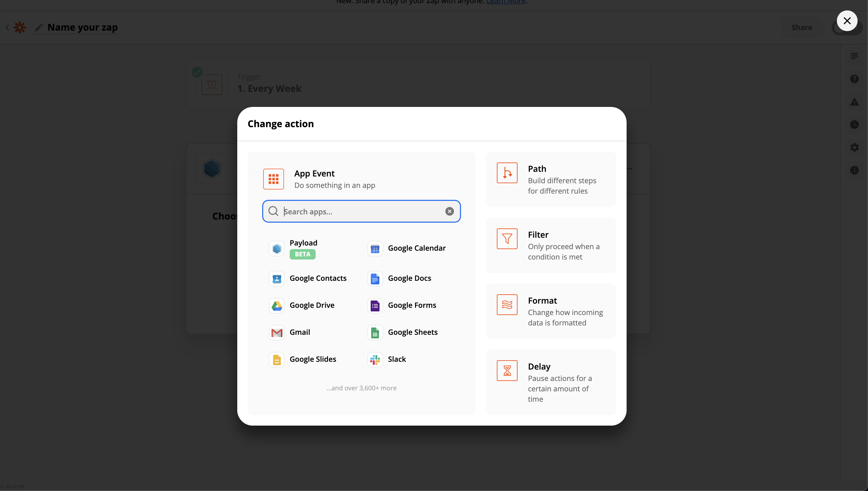Click the BETA badge under Payload
This screenshot has width=868, height=491.
click(x=302, y=254)
